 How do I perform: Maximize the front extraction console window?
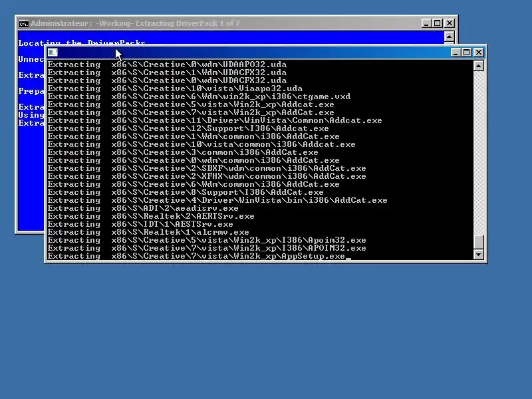point(467,53)
